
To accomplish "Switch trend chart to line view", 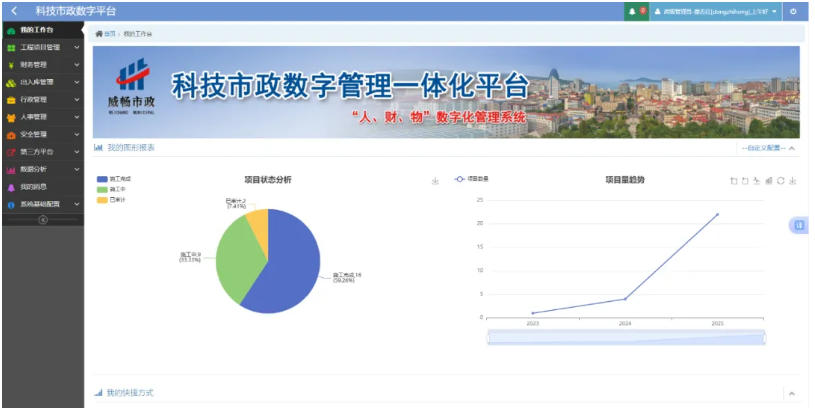I will click(x=757, y=181).
